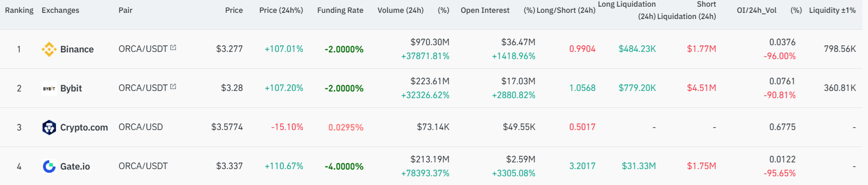
Task: Sort table by Price column header
Action: click(x=234, y=10)
